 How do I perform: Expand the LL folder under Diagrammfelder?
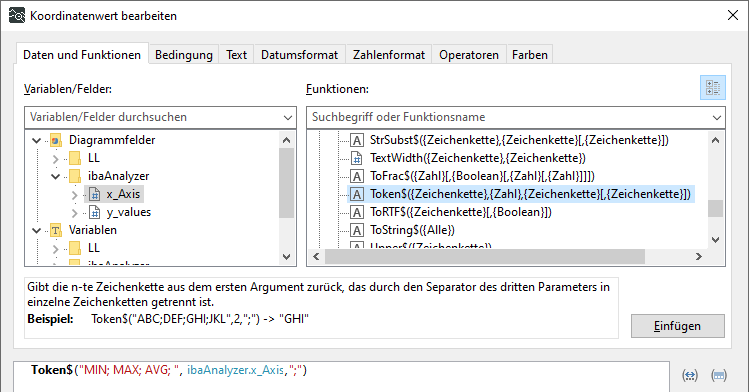pyautogui.click(x=55, y=159)
